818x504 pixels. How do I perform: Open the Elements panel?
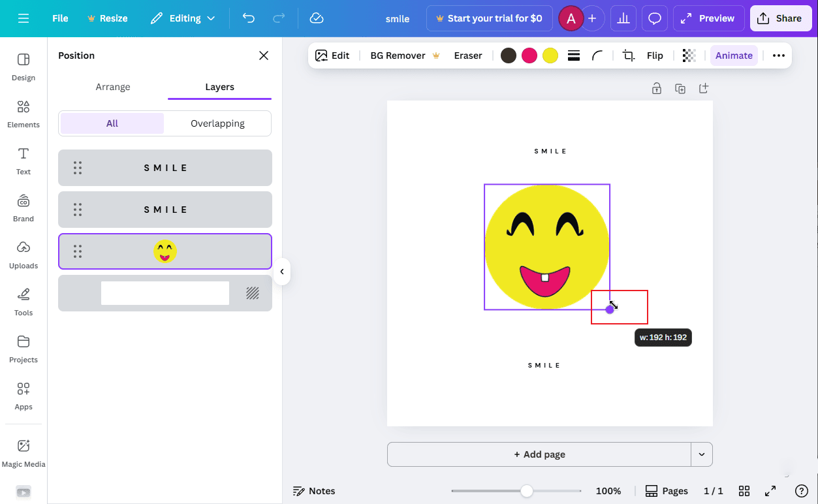coord(23,114)
